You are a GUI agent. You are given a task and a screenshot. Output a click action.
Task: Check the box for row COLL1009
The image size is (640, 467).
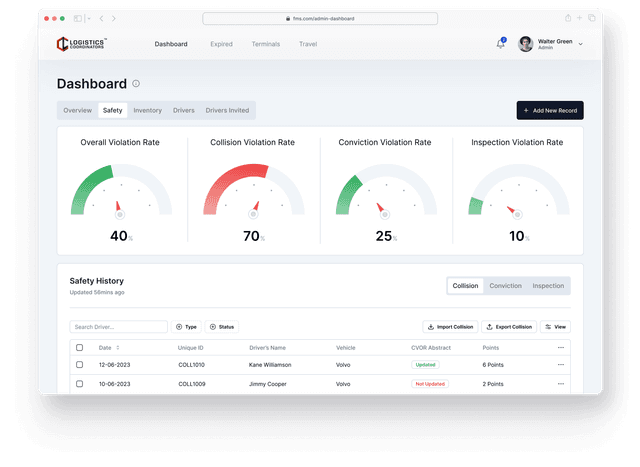80,384
